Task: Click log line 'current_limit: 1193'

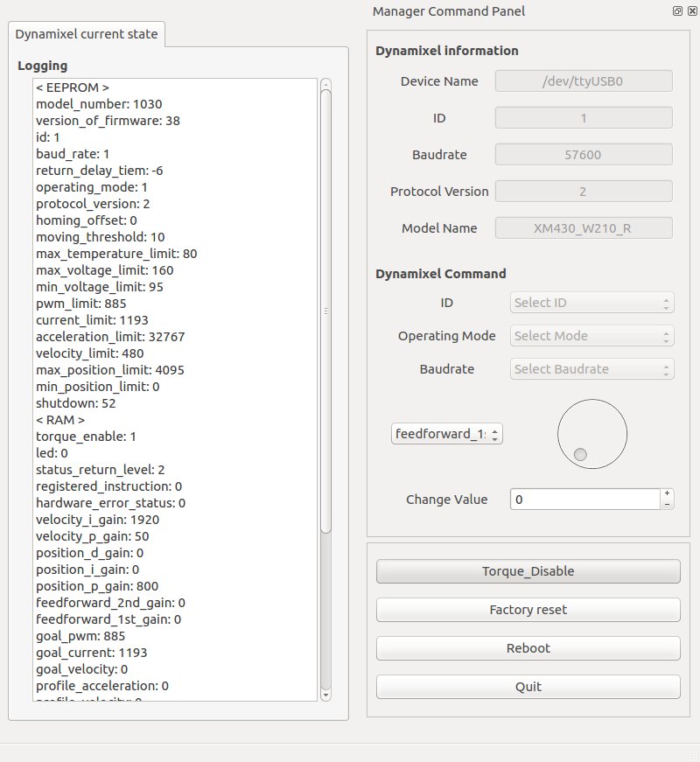Action: tap(92, 320)
